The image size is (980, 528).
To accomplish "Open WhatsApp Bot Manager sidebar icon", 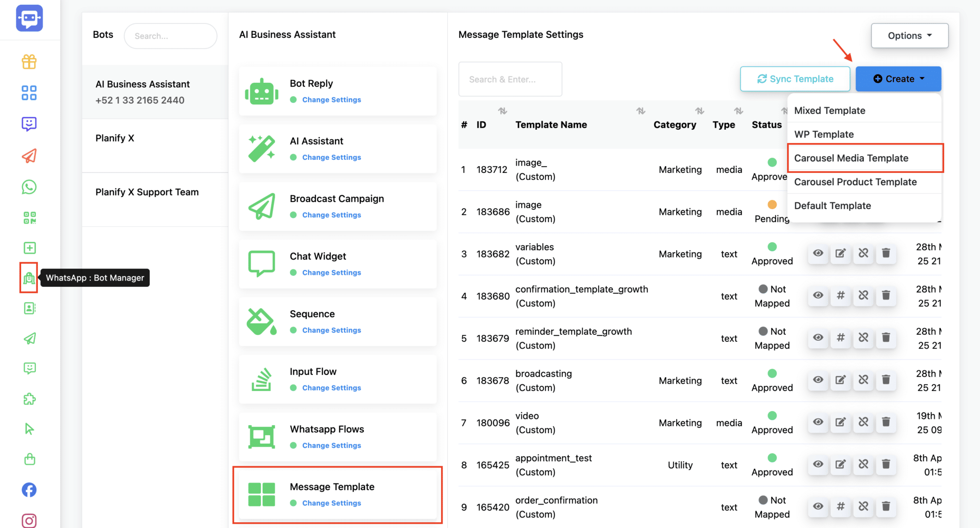I will pyautogui.click(x=29, y=278).
